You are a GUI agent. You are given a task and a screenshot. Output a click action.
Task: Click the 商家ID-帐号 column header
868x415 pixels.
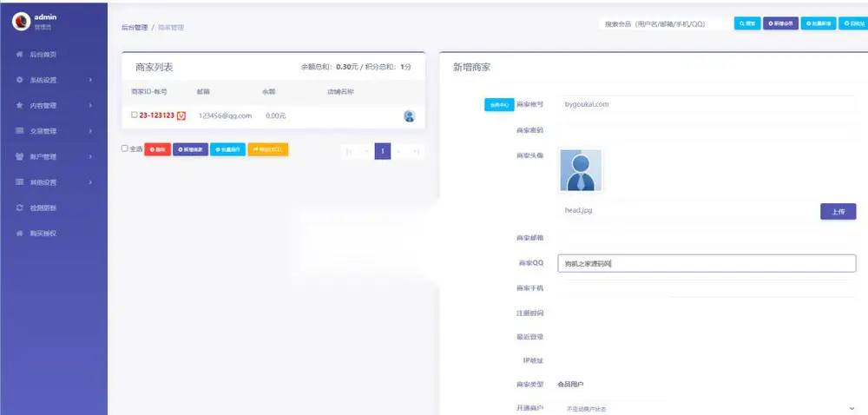[x=149, y=91]
